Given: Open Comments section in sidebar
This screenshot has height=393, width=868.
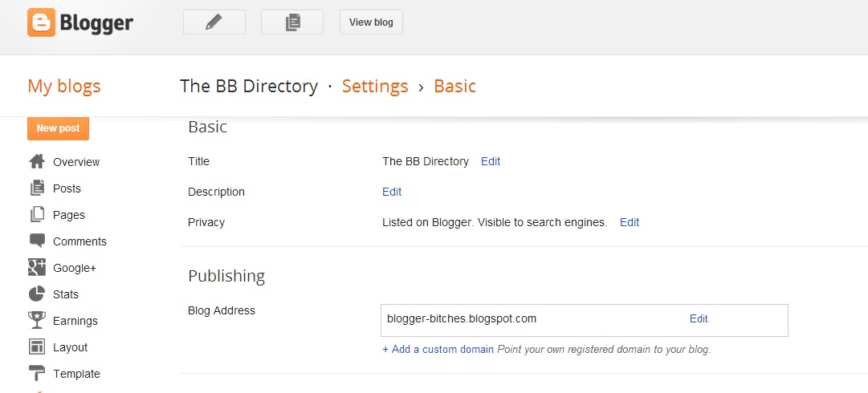Looking at the screenshot, I should pos(79,241).
